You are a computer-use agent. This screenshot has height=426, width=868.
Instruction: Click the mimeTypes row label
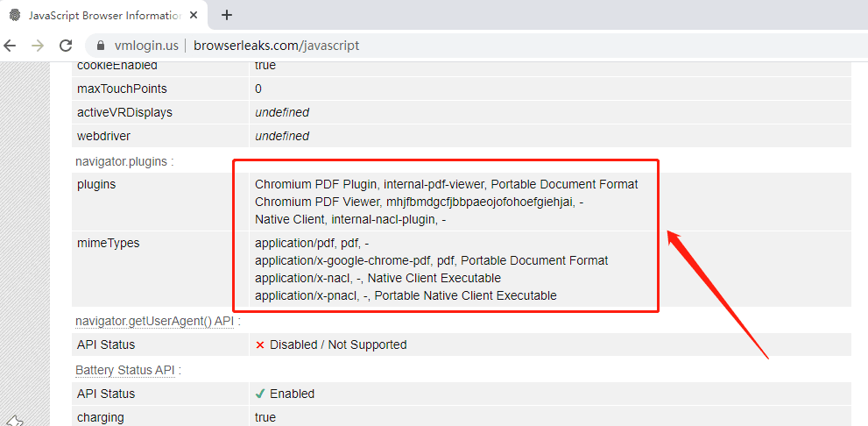tap(108, 243)
